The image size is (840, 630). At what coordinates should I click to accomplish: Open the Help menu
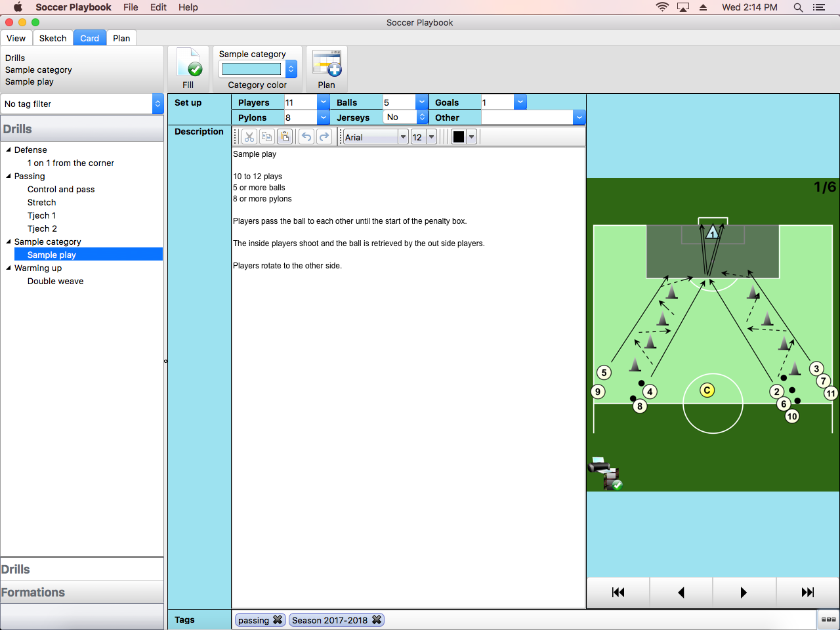(x=188, y=7)
